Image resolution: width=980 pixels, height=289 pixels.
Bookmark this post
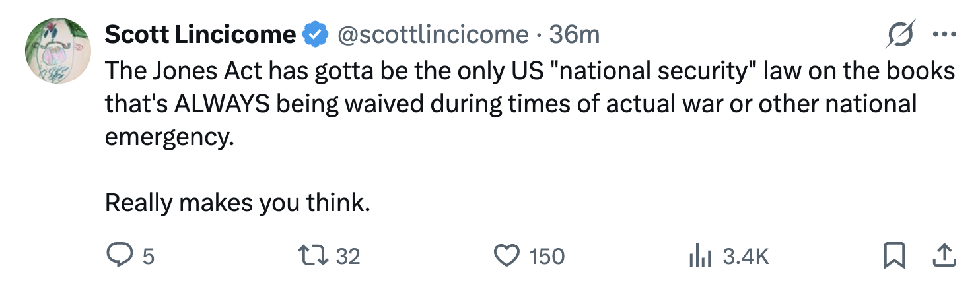(893, 255)
